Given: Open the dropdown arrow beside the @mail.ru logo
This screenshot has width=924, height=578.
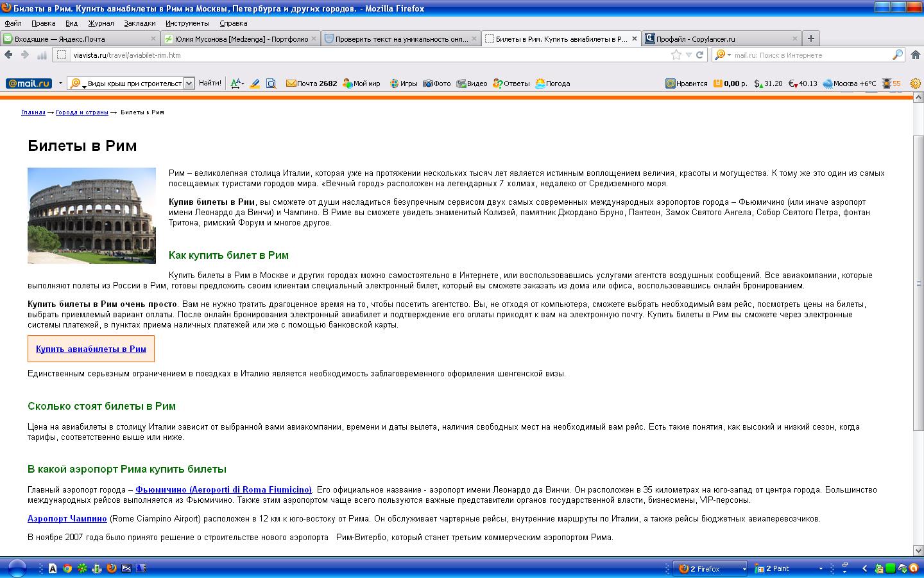Looking at the screenshot, I should pos(60,83).
